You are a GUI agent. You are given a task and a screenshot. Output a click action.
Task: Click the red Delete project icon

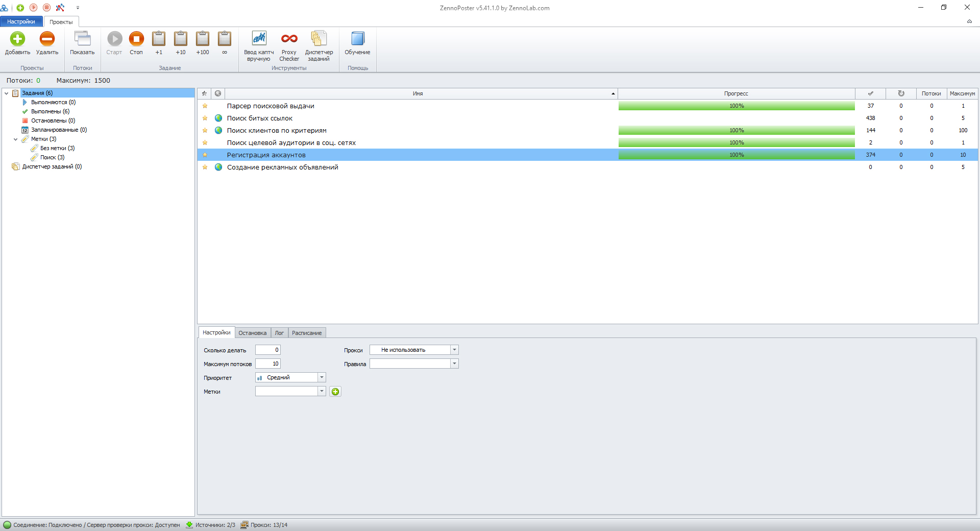tap(47, 39)
